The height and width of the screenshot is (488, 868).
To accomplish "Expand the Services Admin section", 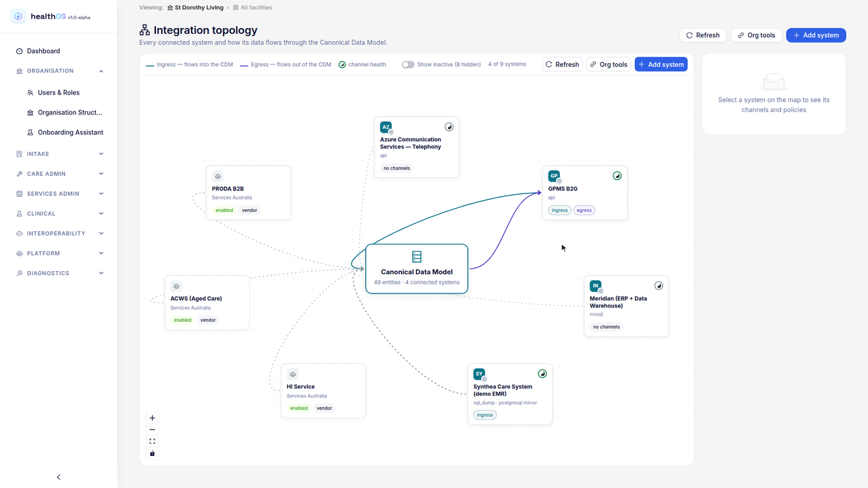I will [58, 194].
